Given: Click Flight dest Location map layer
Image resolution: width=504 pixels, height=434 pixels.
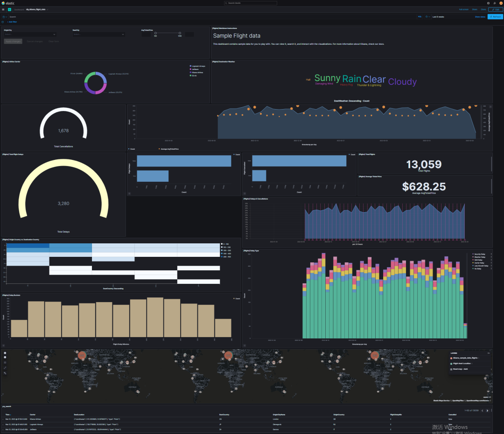Looking at the screenshot, I should click(x=462, y=364).
